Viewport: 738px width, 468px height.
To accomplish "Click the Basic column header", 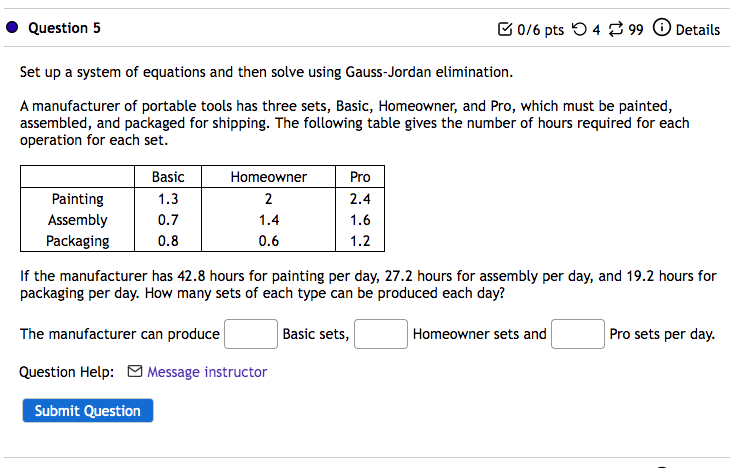I will click(168, 177).
